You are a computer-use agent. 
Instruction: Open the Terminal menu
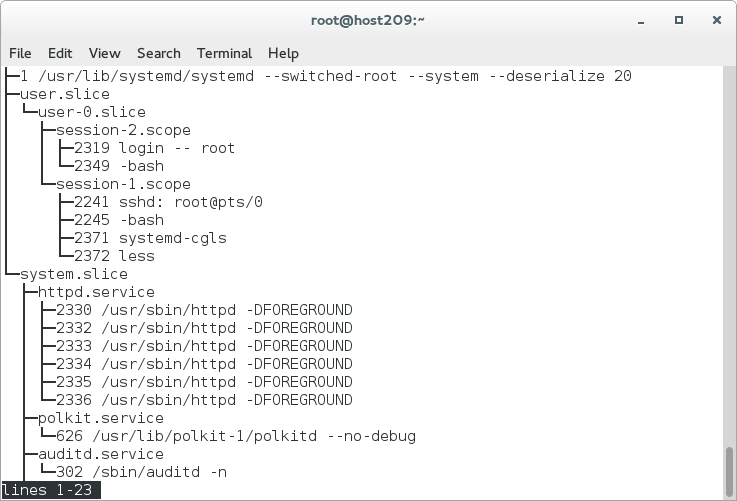[x=224, y=53]
